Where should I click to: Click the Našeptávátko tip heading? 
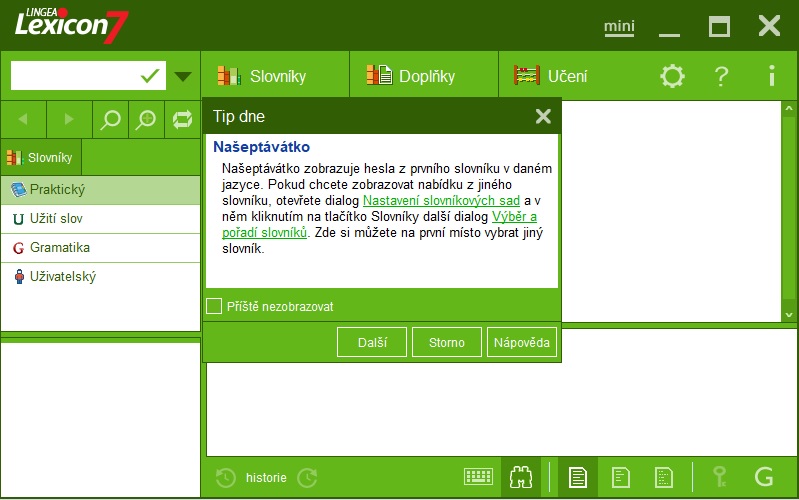(x=261, y=147)
